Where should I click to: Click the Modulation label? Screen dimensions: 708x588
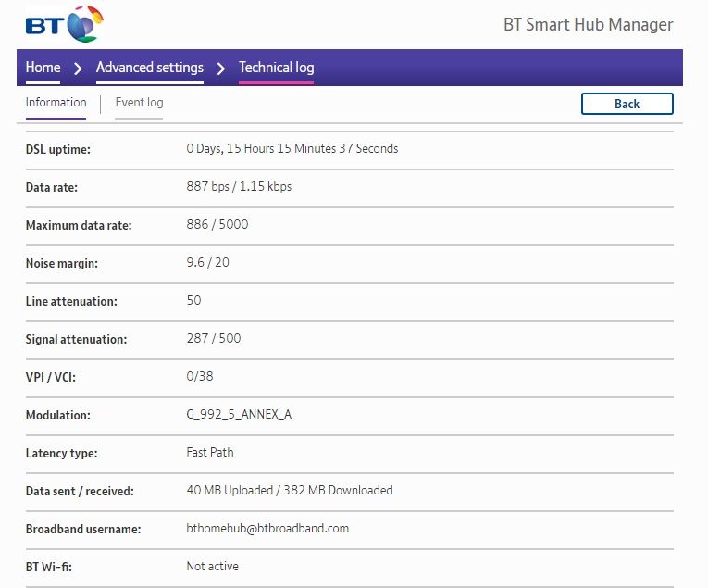57,415
